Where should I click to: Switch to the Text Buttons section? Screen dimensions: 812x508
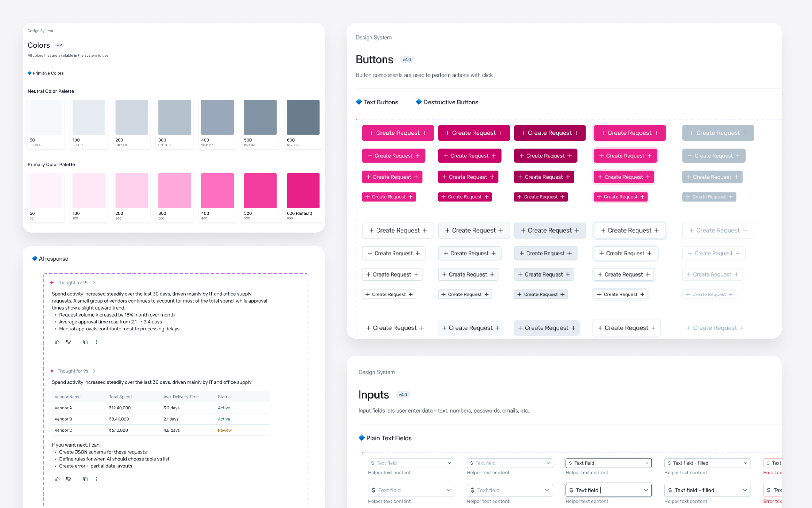[380, 102]
